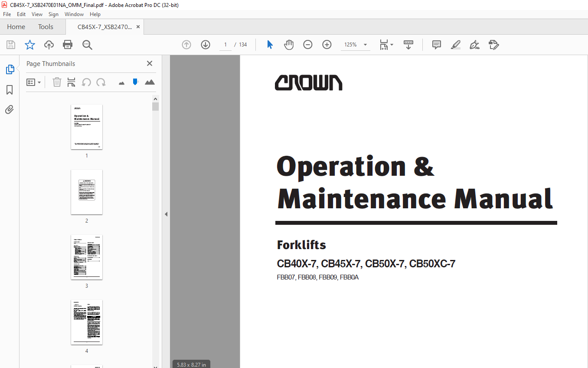Zoom in with the plus button
Viewport: 588px width, 368px height.
point(327,45)
